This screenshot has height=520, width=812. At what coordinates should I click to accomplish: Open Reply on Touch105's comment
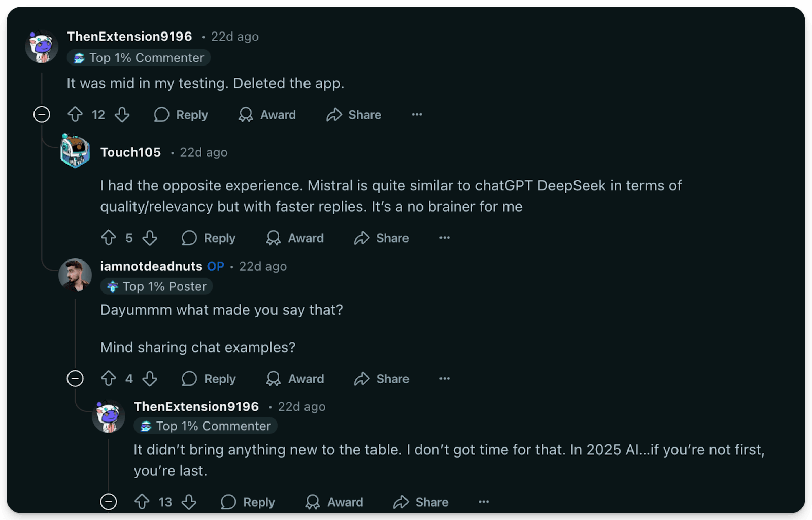click(208, 238)
